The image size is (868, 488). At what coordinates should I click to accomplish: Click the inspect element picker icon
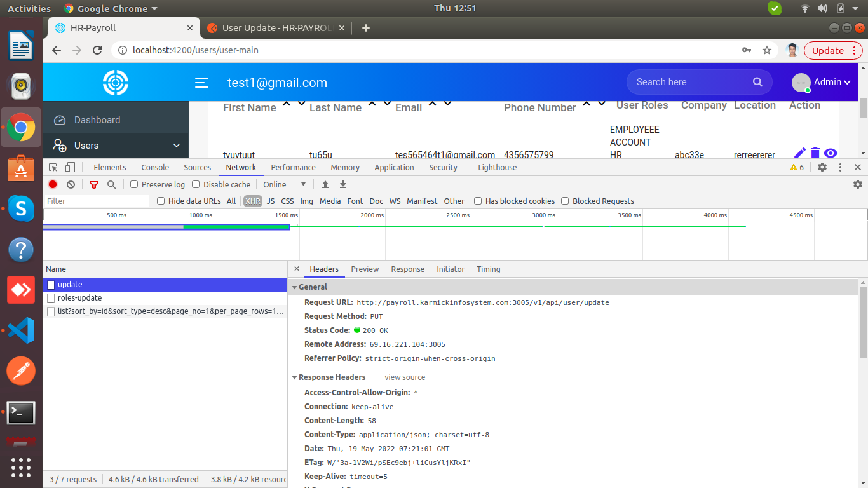click(x=53, y=167)
